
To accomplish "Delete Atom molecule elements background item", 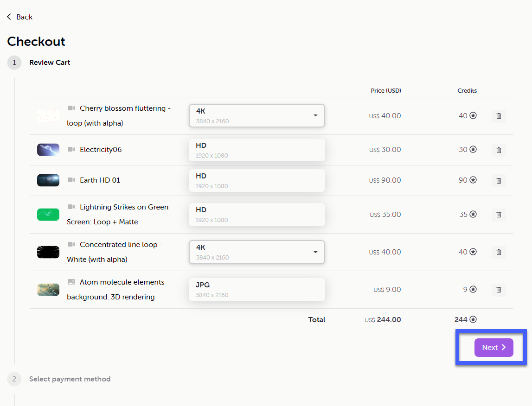I will point(499,290).
